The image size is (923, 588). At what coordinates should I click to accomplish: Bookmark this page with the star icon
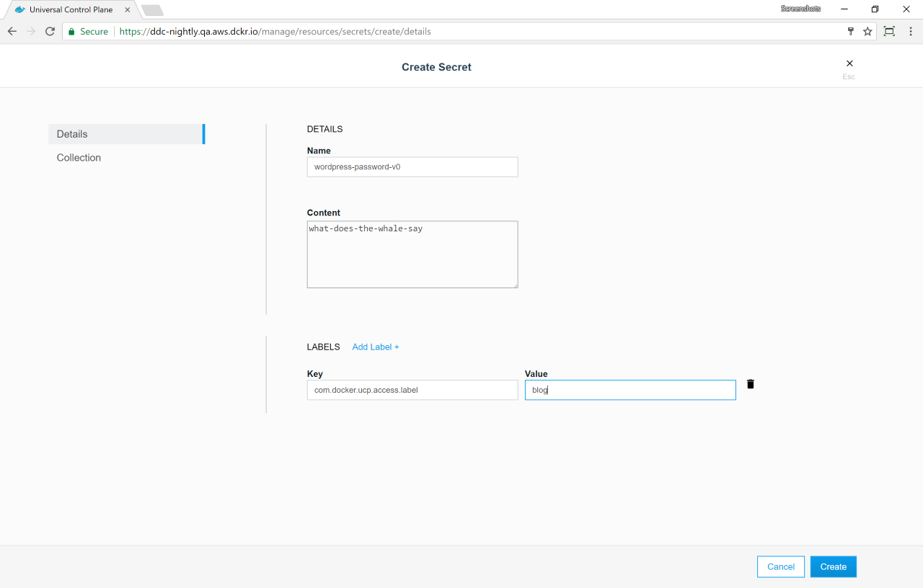867,32
